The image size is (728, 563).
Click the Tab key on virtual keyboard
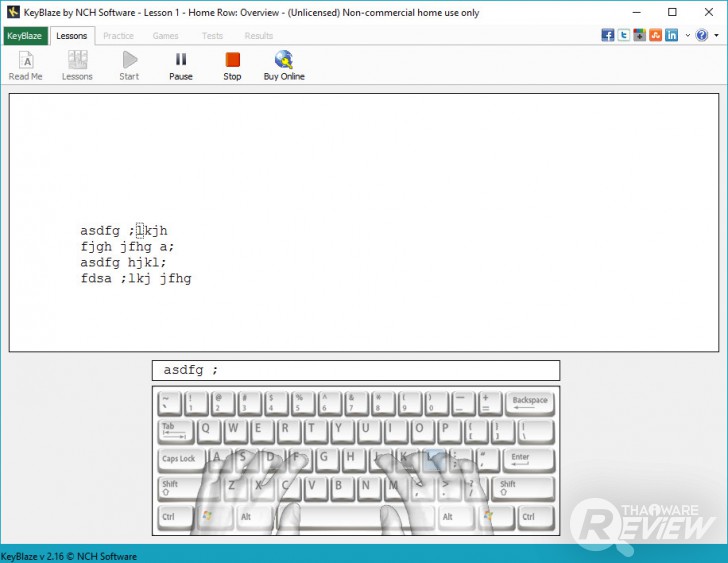175,431
